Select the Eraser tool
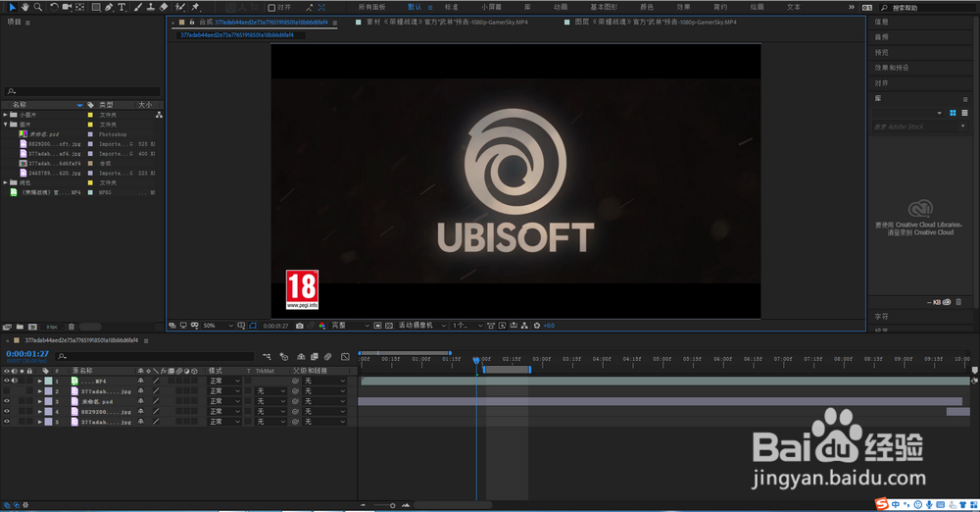This screenshot has height=512, width=980. pos(164,7)
